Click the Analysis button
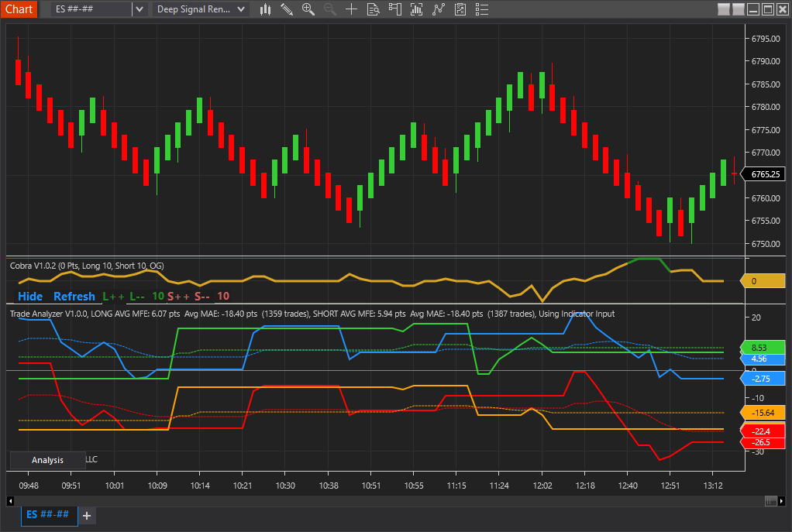Image resolution: width=792 pixels, height=532 pixels. click(x=47, y=460)
